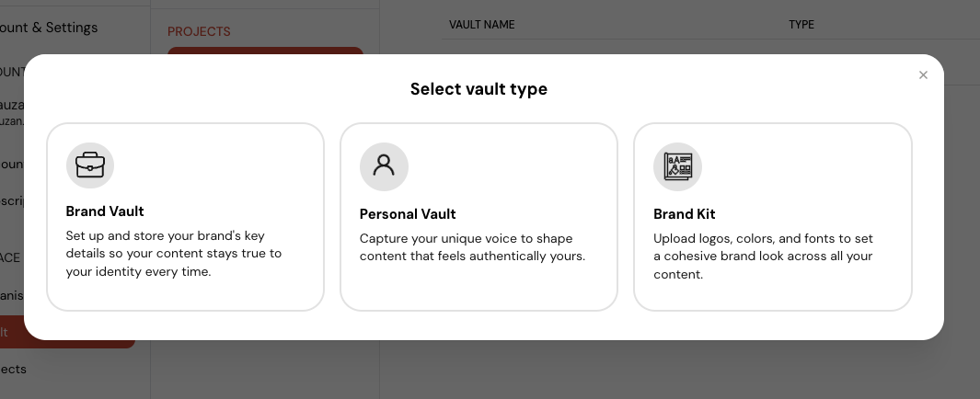The height and width of the screenshot is (399, 980).
Task: Open the Subscription sidebar item
Action: 12,201
